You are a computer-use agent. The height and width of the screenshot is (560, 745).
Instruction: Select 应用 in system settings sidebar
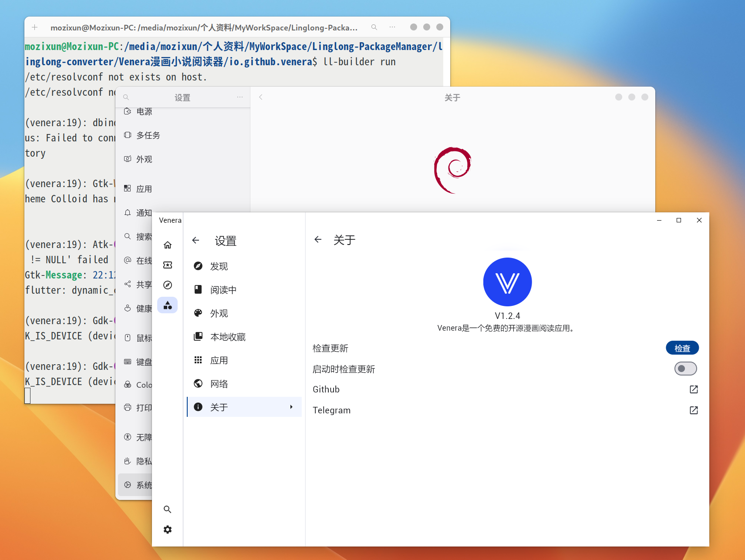coord(183,189)
